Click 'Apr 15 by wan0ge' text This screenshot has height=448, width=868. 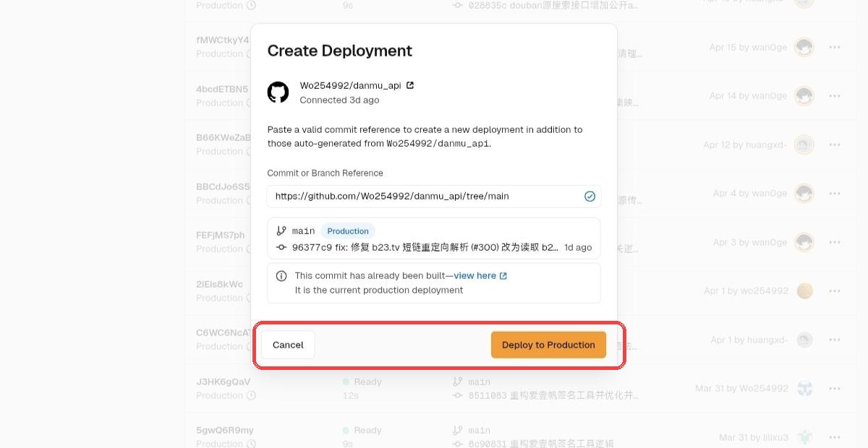[749, 48]
